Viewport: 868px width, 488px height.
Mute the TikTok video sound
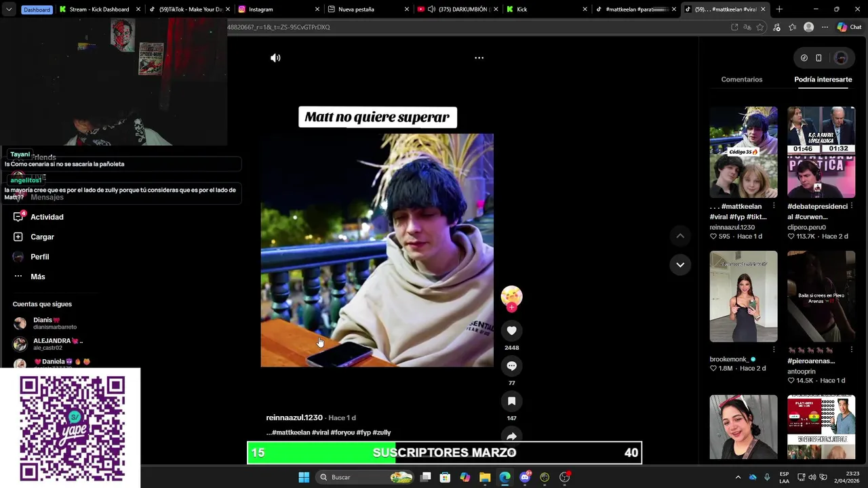click(x=275, y=58)
